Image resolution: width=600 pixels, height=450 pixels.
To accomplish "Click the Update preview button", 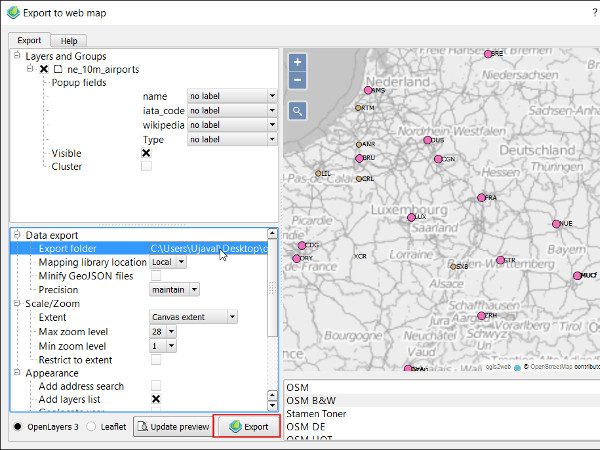I will coord(174,426).
